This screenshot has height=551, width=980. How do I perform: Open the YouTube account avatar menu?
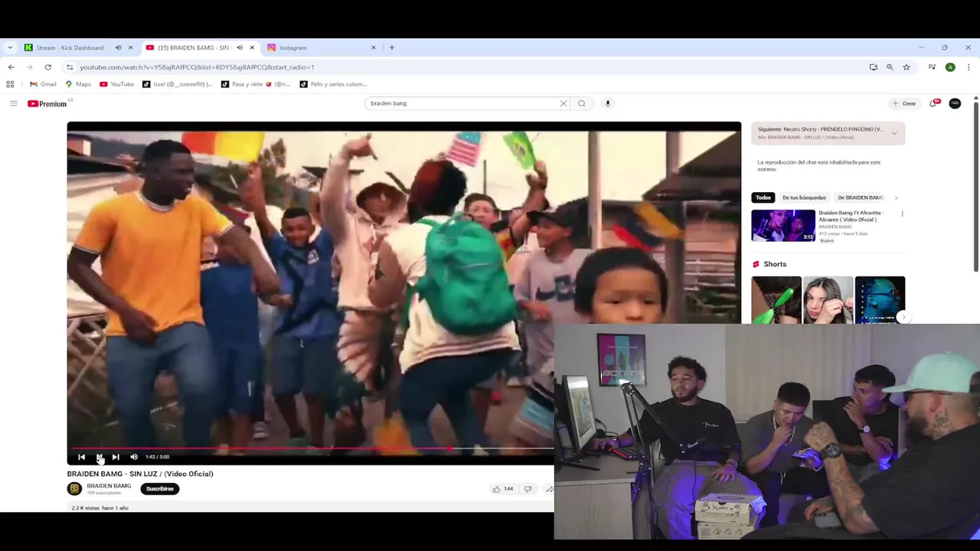pyautogui.click(x=955, y=103)
